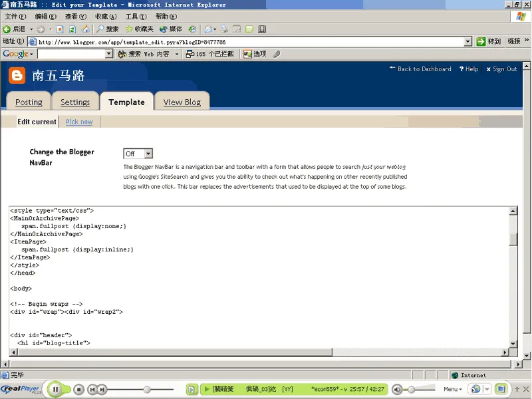Pause playback in RealPlayer

pyautogui.click(x=56, y=389)
